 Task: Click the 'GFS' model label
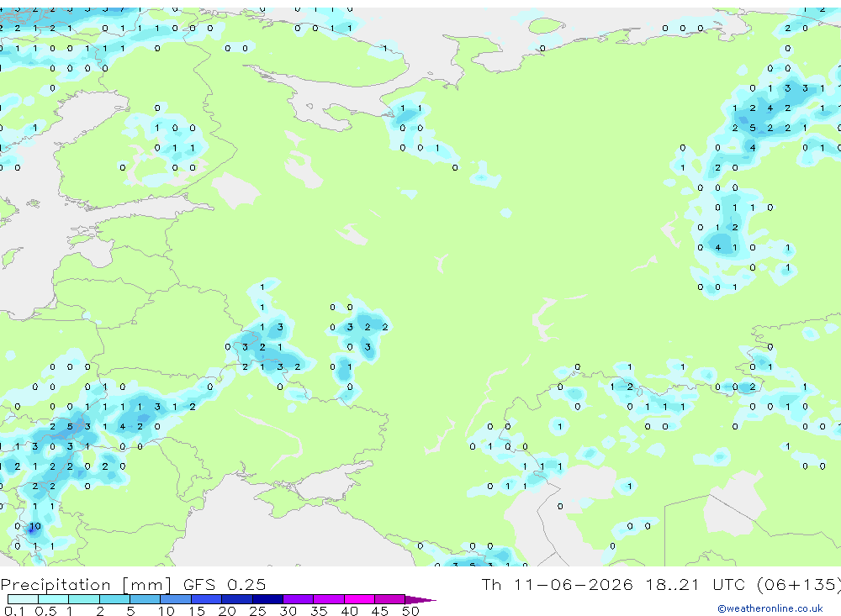pyautogui.click(x=199, y=584)
